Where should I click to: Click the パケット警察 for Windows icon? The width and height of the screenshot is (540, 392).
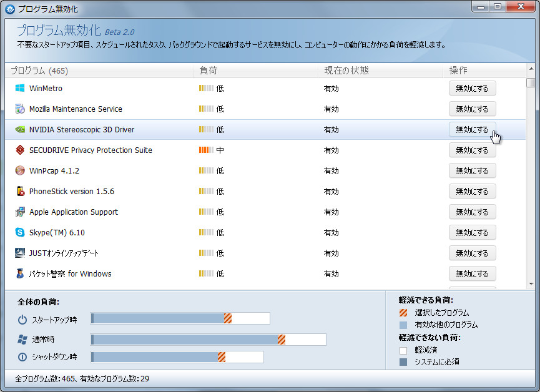tap(19, 273)
